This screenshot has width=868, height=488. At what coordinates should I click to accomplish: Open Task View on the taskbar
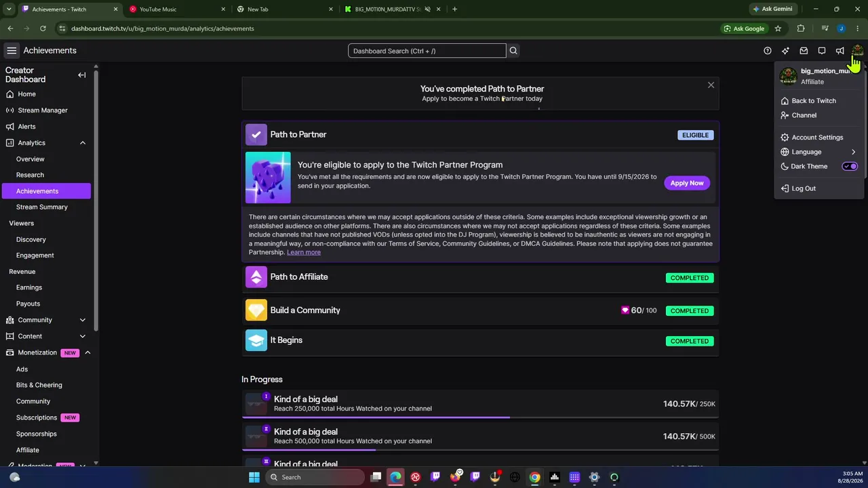pyautogui.click(x=376, y=477)
